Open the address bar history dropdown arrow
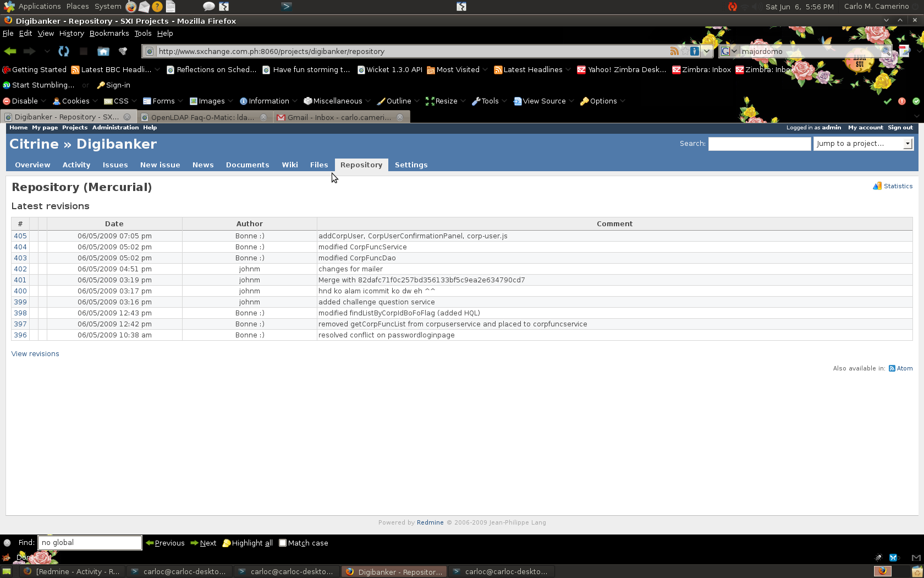This screenshot has width=924, height=578. tap(707, 51)
